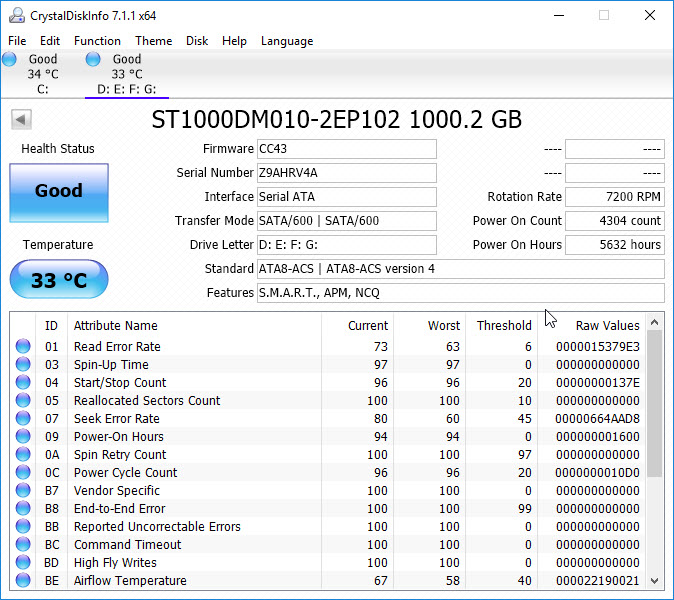Select the High Fly Writes attribute name
The image size is (674, 600).
pos(115,563)
